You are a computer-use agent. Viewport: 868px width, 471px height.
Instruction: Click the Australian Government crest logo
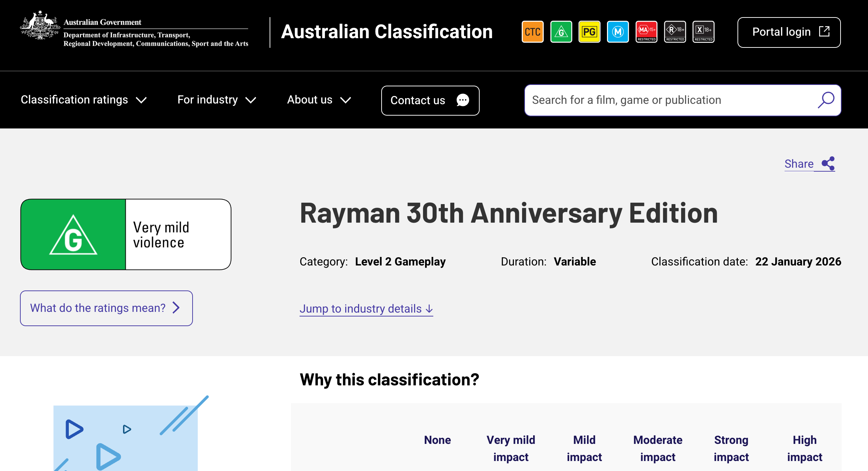click(40, 25)
